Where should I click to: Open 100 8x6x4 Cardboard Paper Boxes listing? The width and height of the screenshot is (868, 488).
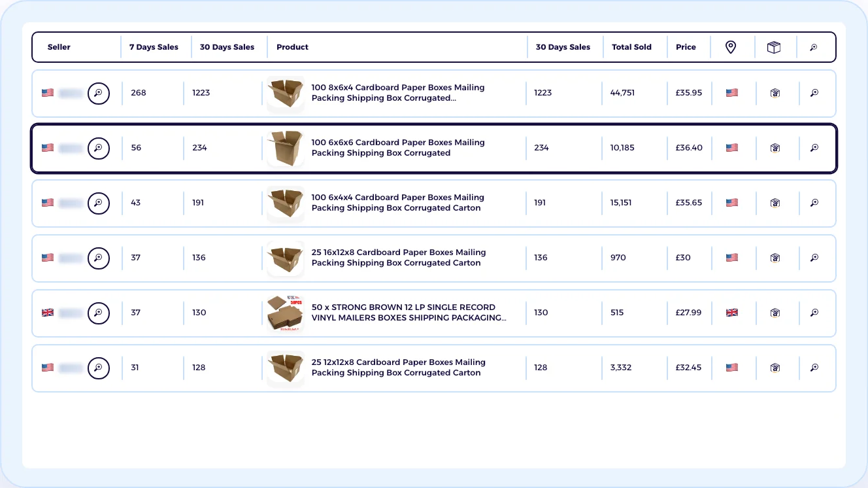398,93
